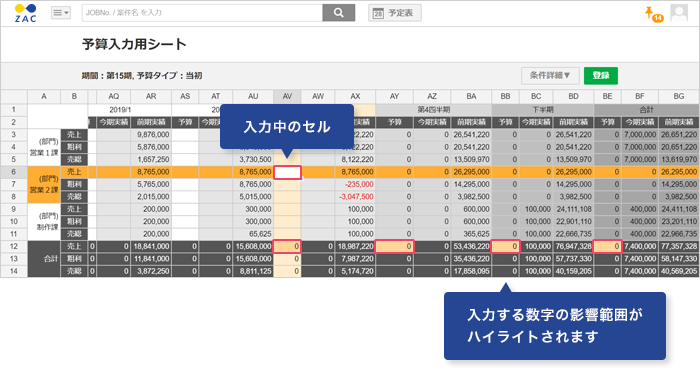Focus the JOBNo. search input field

(x=202, y=13)
